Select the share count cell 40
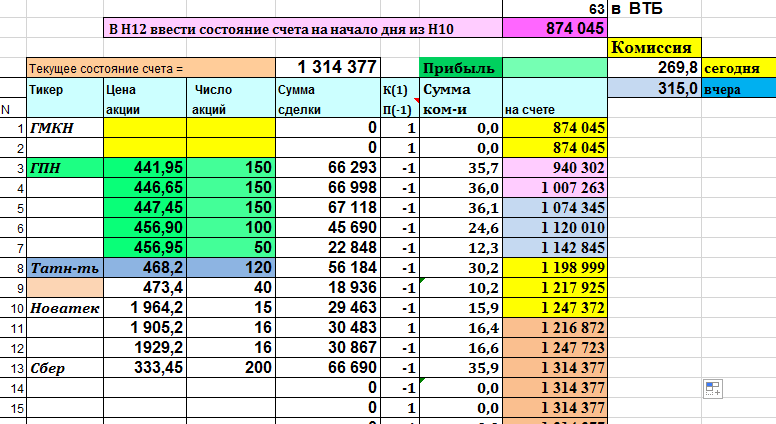The image size is (776, 424). 231,287
